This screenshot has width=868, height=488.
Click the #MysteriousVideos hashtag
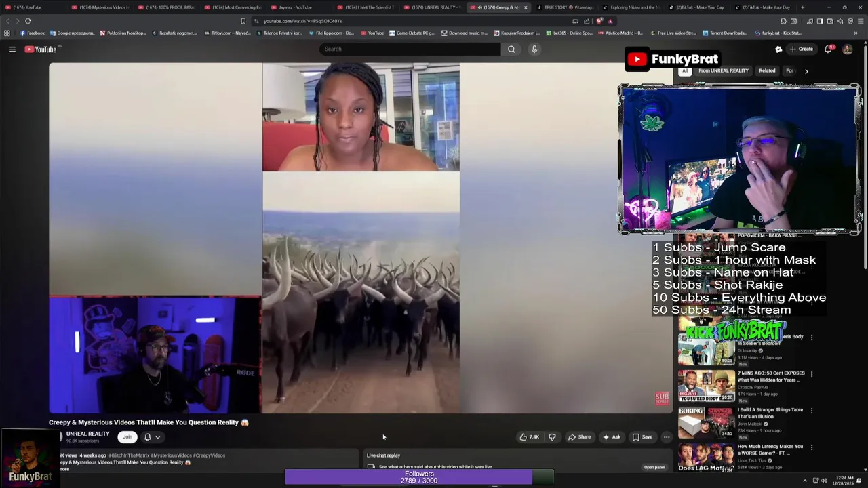tap(171, 455)
